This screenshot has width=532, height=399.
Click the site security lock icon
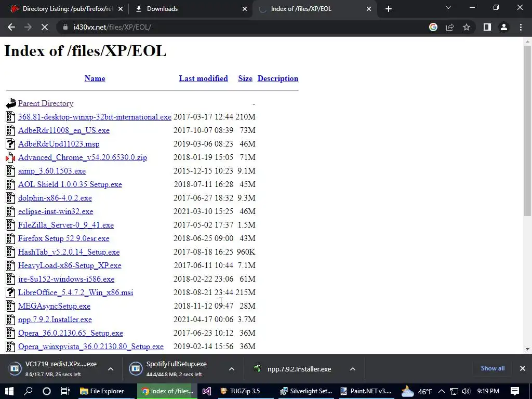click(65, 27)
